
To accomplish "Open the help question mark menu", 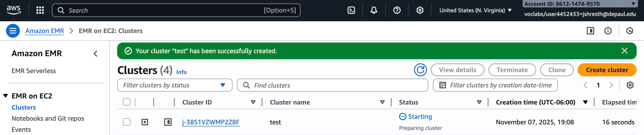I will 397,10.
